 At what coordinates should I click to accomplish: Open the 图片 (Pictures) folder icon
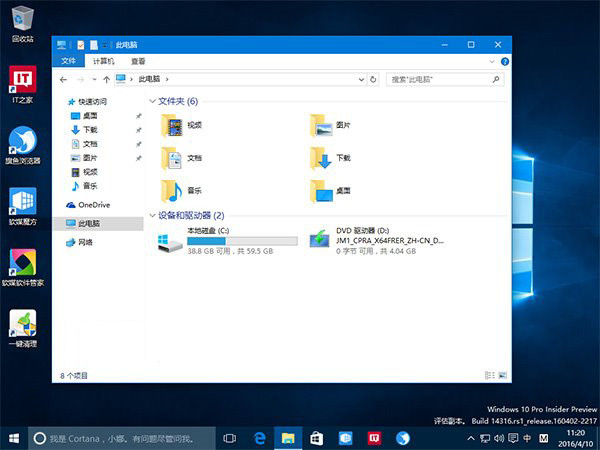click(x=320, y=125)
